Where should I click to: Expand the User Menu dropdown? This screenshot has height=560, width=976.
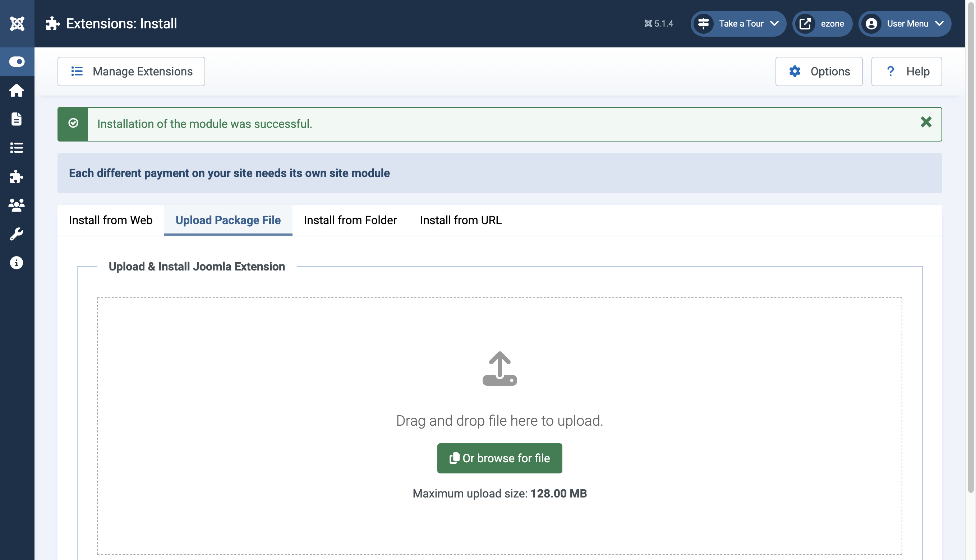(904, 23)
